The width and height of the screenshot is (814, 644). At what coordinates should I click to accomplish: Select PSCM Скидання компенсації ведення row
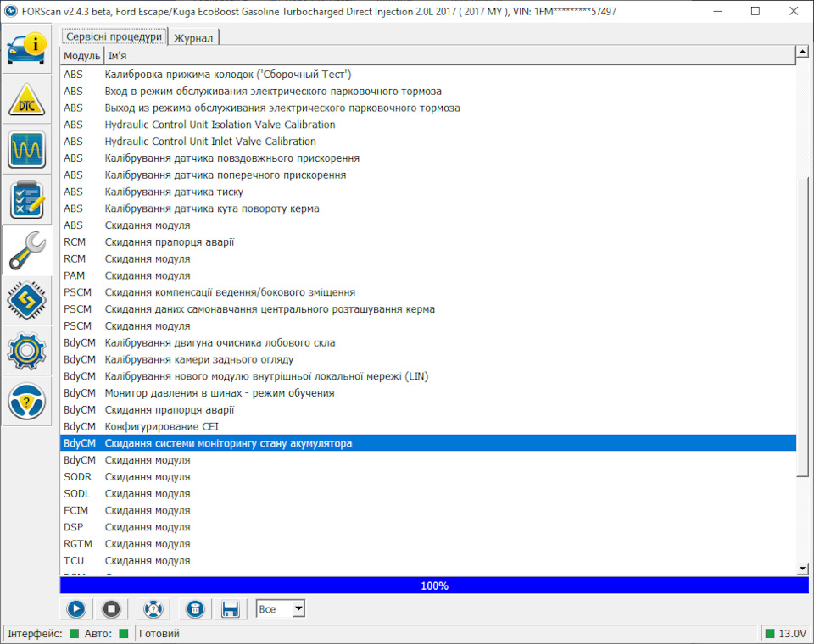click(428, 292)
